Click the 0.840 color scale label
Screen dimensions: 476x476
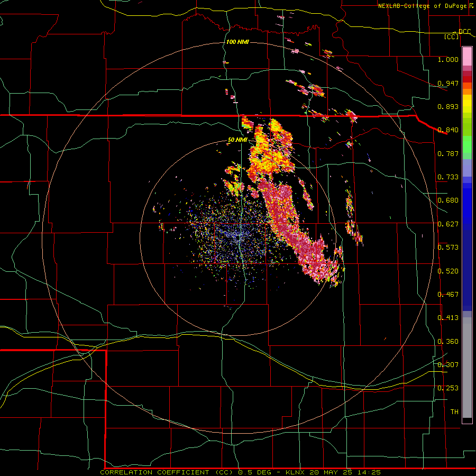coord(448,130)
